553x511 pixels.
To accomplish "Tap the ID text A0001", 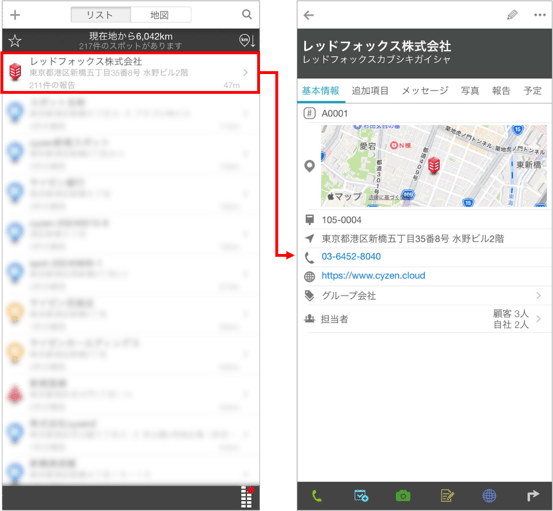I will (x=334, y=113).
